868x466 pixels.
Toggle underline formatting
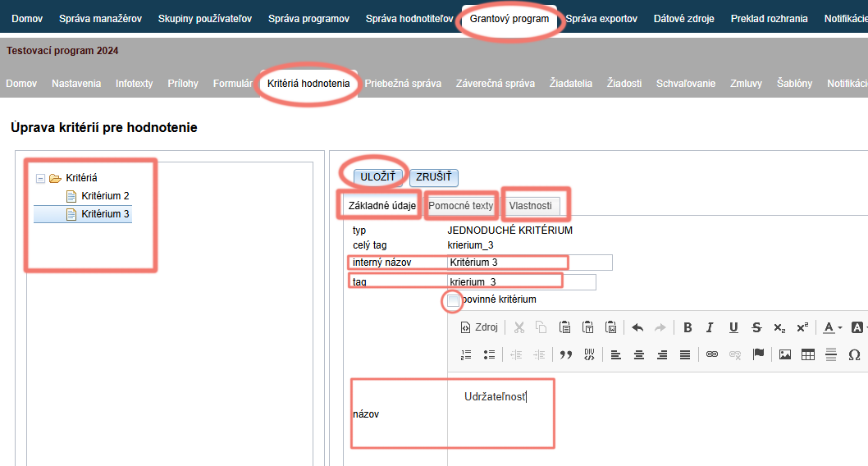(733, 327)
